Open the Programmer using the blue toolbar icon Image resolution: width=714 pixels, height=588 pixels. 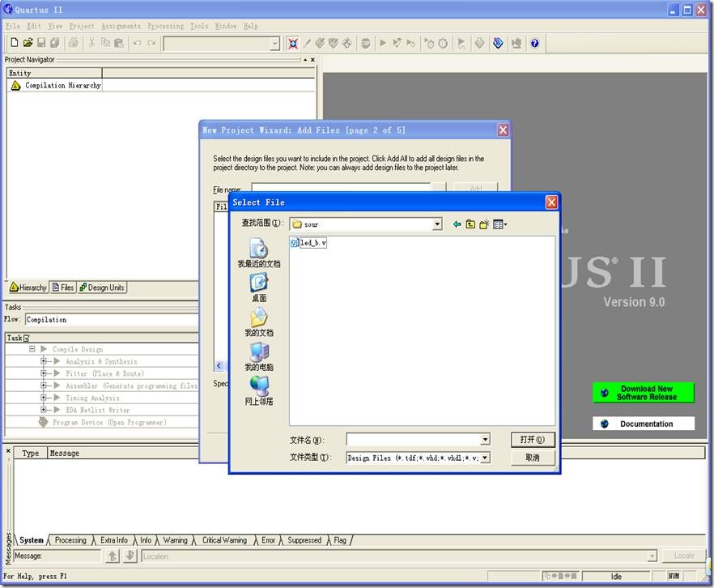click(499, 43)
